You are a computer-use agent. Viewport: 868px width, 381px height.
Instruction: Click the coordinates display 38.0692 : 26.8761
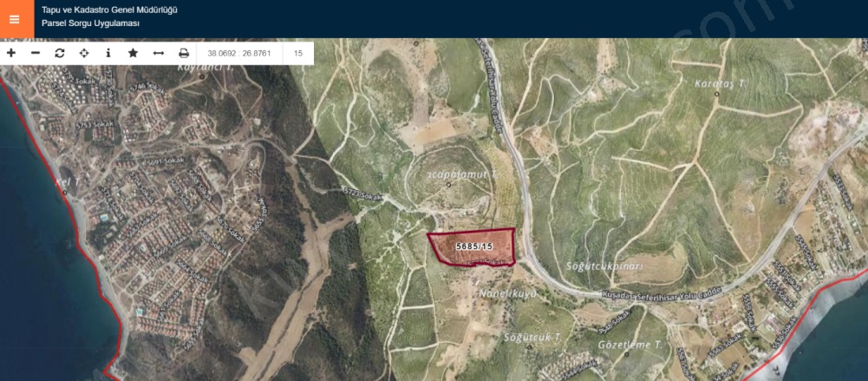(x=239, y=54)
